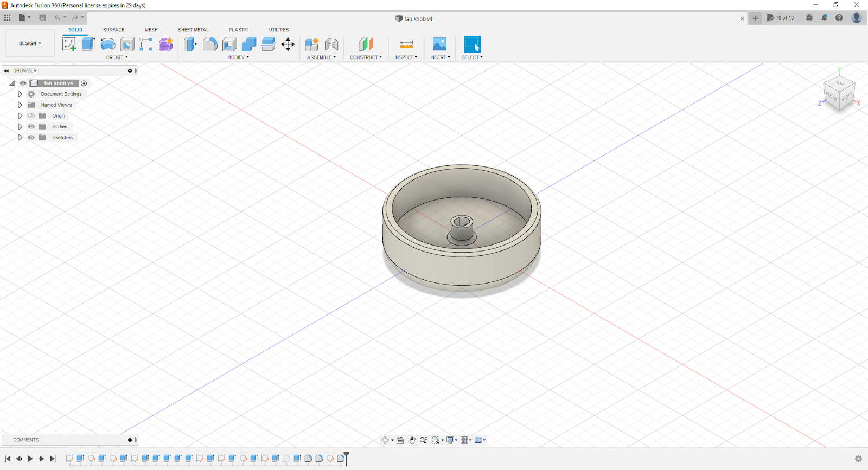Open the CONSTRUCT menu label
This screenshot has width=868, height=470.
tap(366, 57)
